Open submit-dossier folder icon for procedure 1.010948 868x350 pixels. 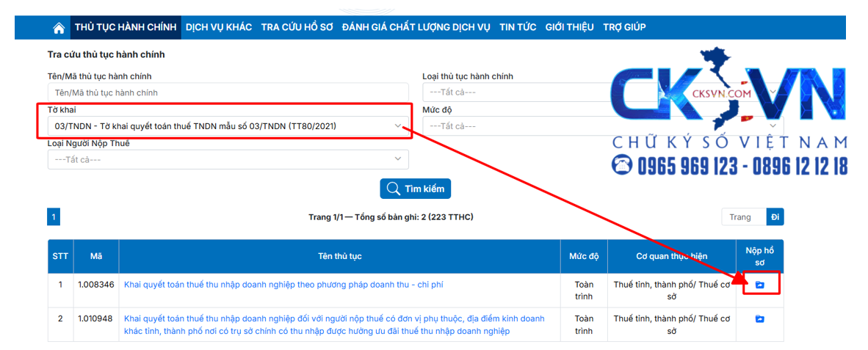(760, 319)
